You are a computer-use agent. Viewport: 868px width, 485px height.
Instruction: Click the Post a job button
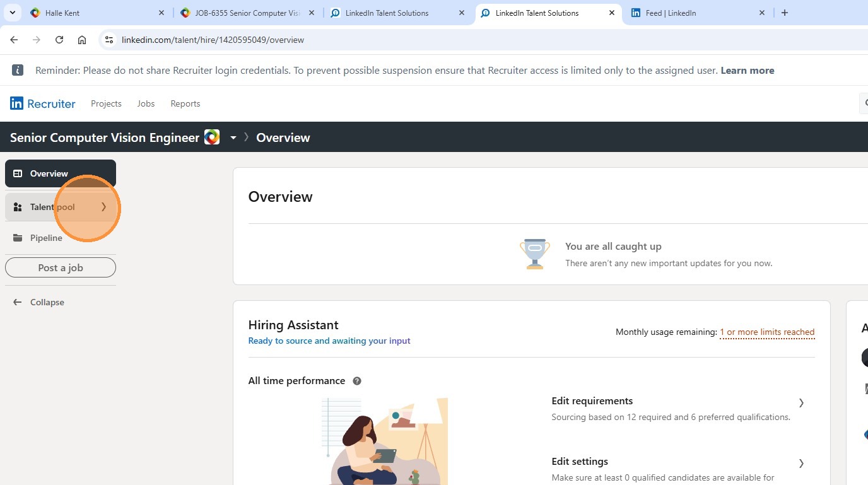(61, 267)
